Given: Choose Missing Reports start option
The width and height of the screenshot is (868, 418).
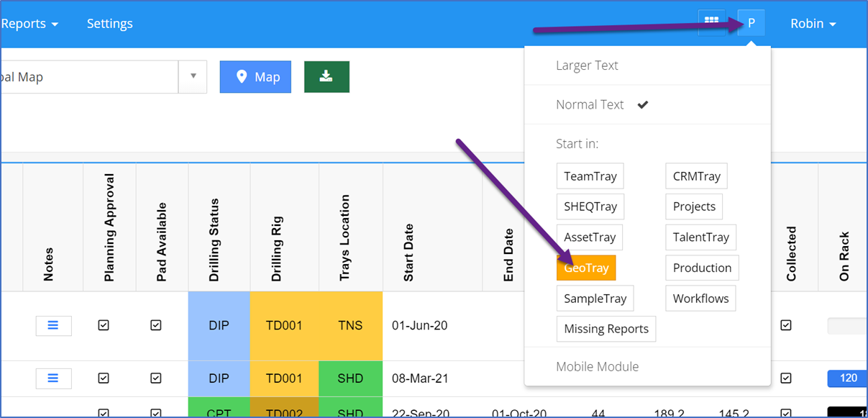Looking at the screenshot, I should click(x=606, y=329).
